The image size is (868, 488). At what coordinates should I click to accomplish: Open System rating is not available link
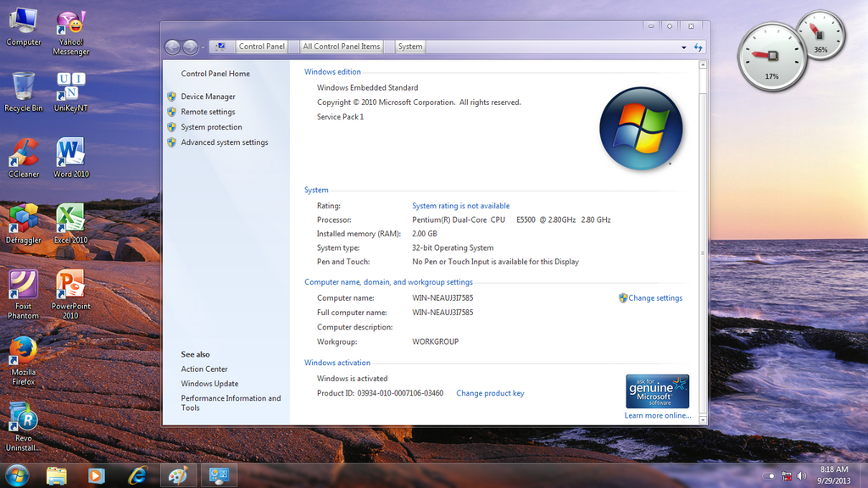(x=460, y=206)
